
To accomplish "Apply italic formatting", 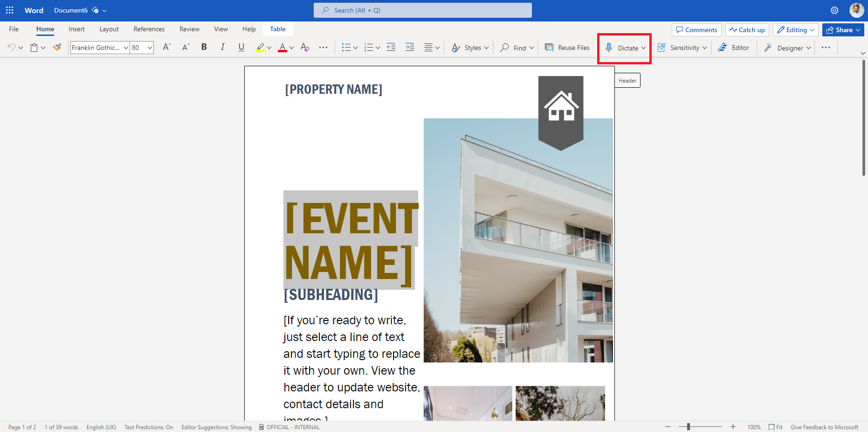I will click(222, 47).
